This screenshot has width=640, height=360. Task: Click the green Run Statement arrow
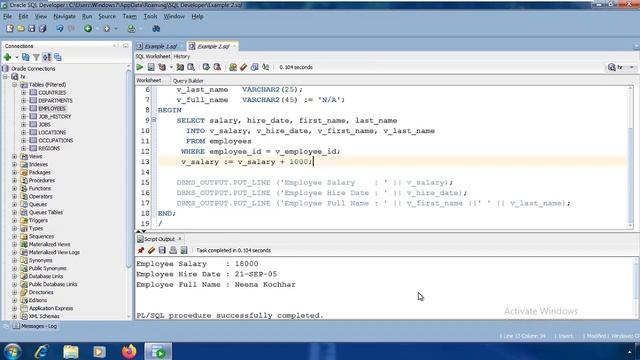[x=140, y=67]
